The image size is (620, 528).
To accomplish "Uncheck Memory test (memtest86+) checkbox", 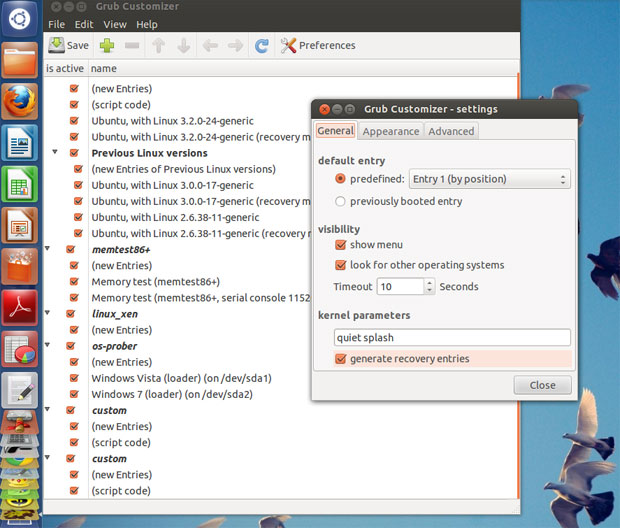I will click(x=74, y=282).
